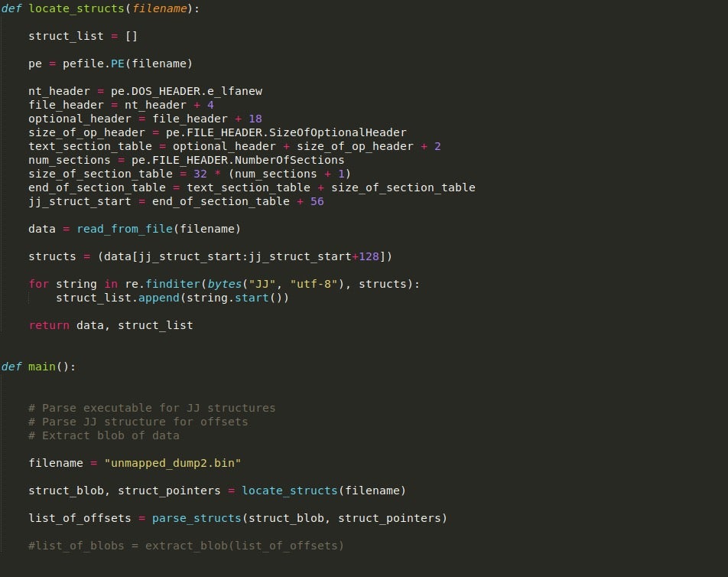Click the main function name in its definition
Viewport: 728px width, 577px height.
point(42,367)
